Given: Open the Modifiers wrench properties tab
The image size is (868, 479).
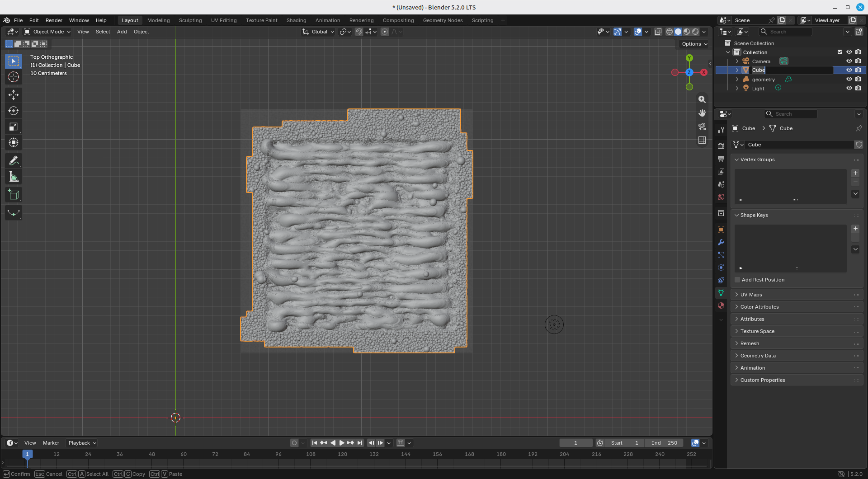Looking at the screenshot, I should pyautogui.click(x=721, y=242).
